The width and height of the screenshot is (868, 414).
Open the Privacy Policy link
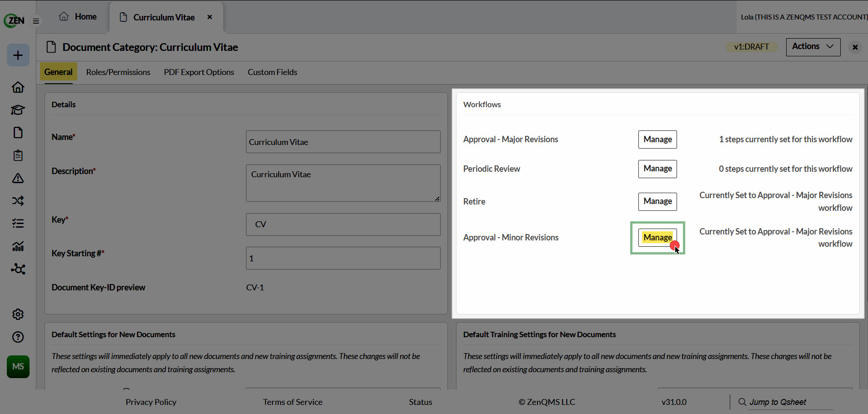coord(151,402)
